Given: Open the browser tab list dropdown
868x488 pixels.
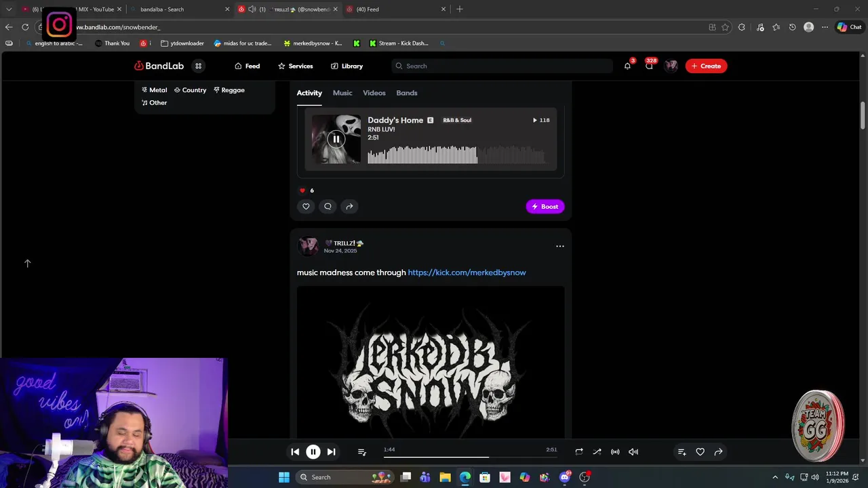Looking at the screenshot, I should coord(9,9).
